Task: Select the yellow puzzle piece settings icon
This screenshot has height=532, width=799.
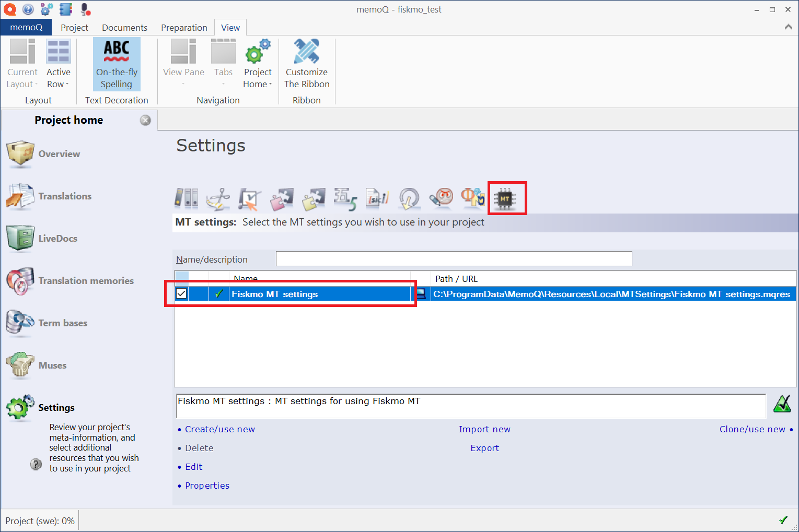Action: [x=314, y=199]
